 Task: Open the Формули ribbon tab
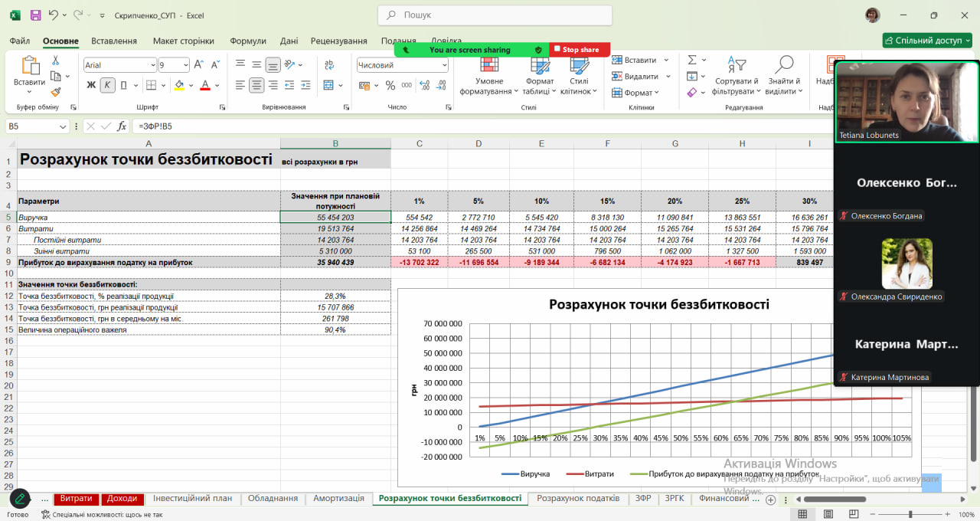pyautogui.click(x=248, y=41)
